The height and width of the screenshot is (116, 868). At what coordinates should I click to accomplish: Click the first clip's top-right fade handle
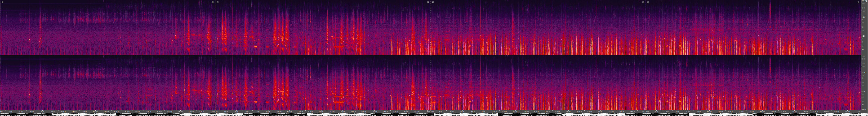click(213, 2)
